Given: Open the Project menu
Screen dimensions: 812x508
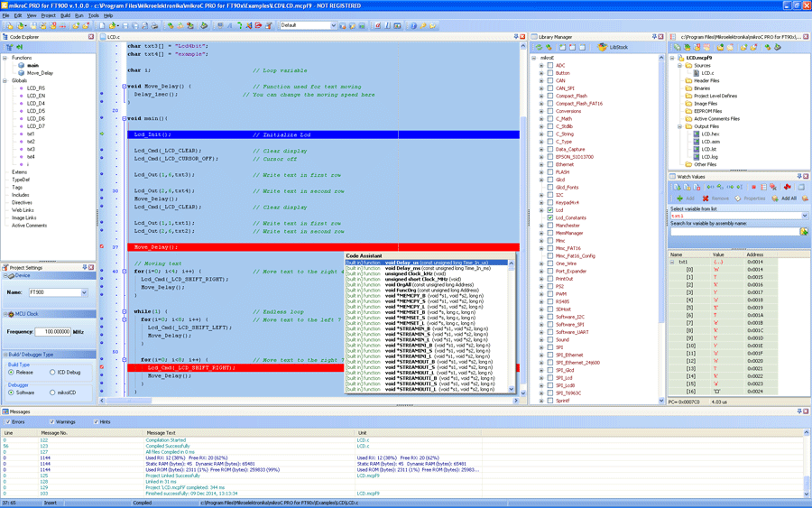Looking at the screenshot, I should coord(48,15).
